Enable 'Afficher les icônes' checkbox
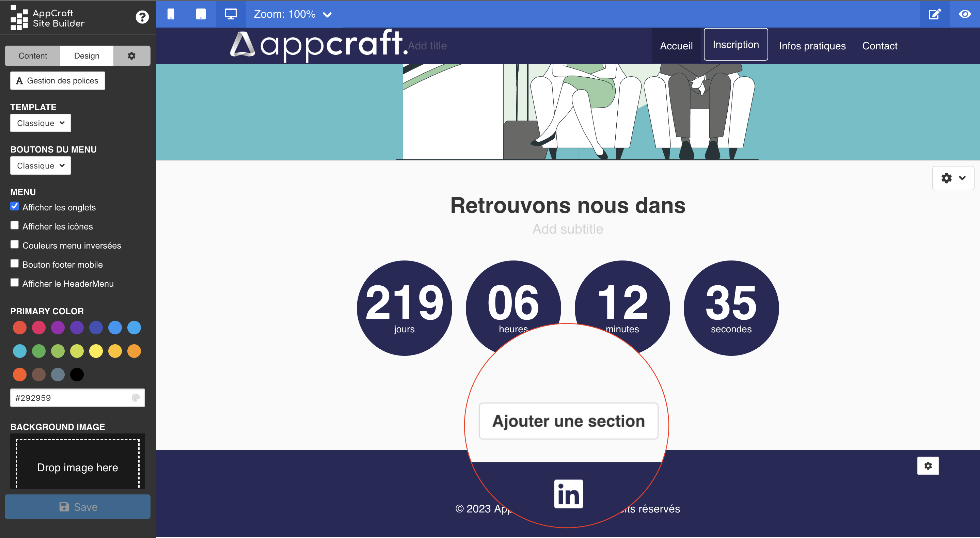The height and width of the screenshot is (538, 980). coord(15,225)
